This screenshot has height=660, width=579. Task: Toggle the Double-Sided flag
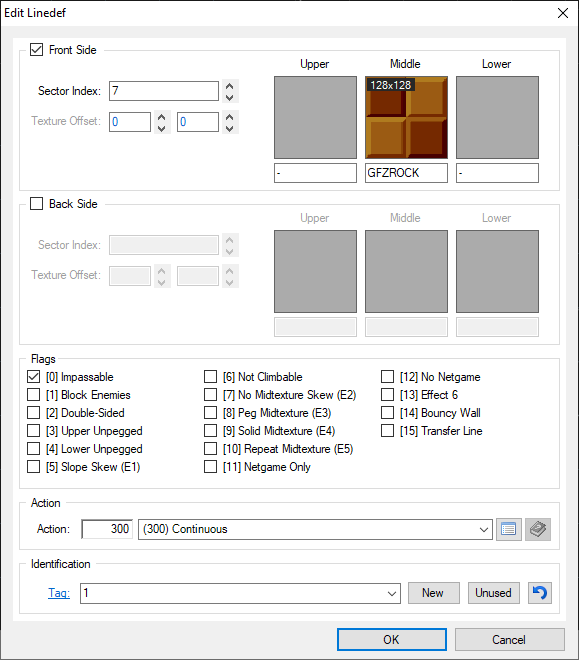pyautogui.click(x=34, y=413)
